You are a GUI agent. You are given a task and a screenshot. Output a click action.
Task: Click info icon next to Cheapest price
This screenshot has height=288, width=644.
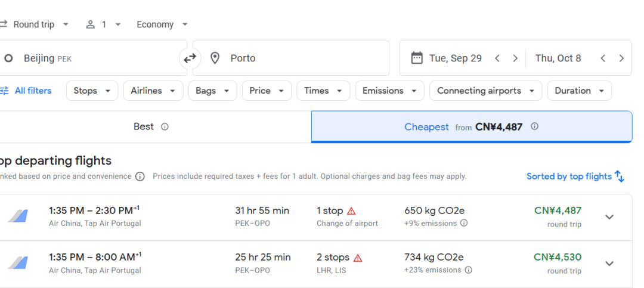pyautogui.click(x=535, y=126)
